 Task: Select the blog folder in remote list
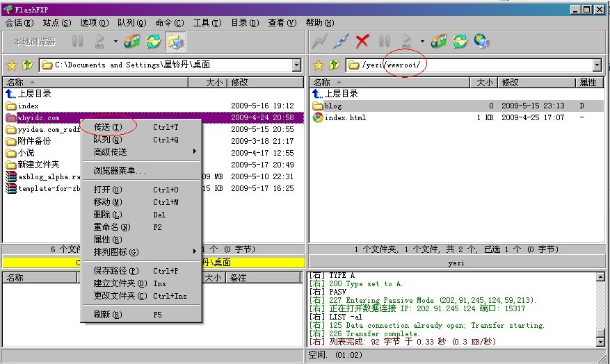point(457,106)
